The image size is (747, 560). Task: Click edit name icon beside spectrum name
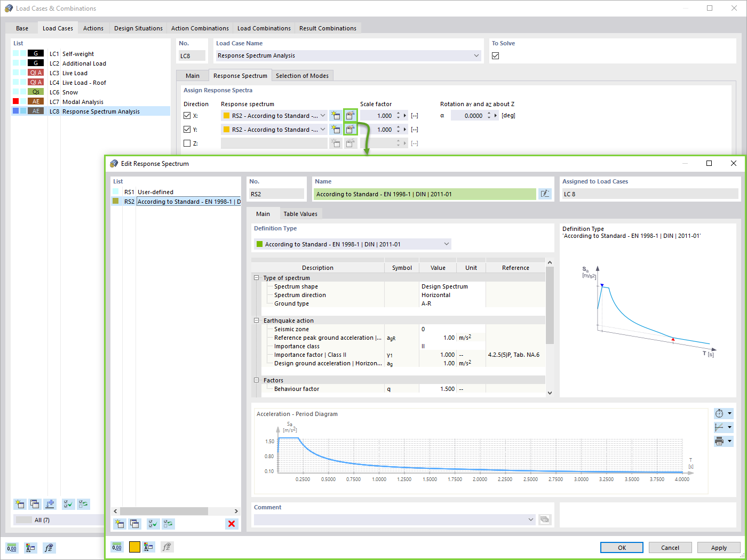pos(545,194)
